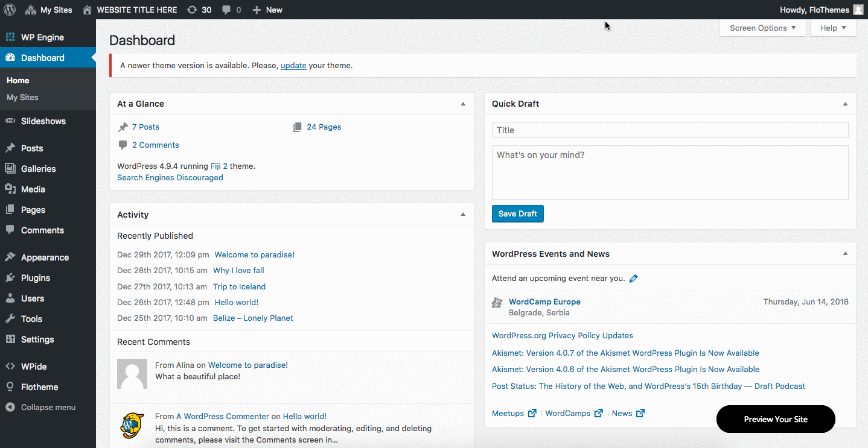
Task: Open the Appearance menu label
Action: coord(45,257)
